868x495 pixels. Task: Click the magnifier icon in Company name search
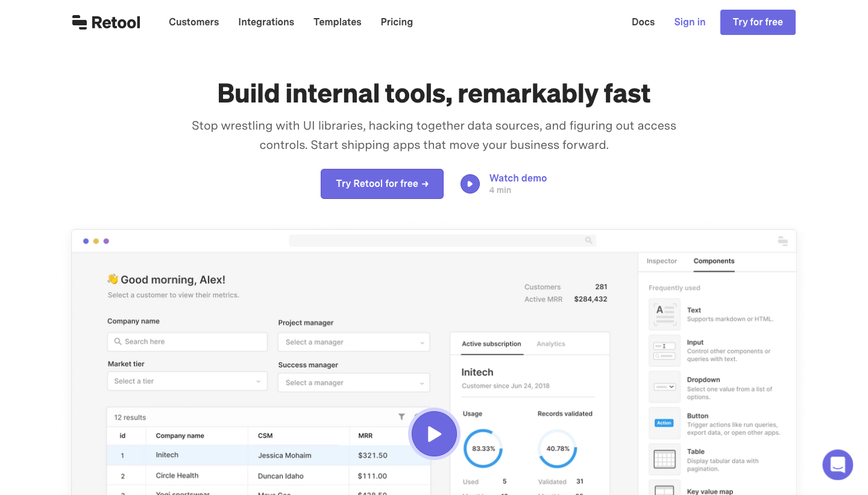point(118,341)
